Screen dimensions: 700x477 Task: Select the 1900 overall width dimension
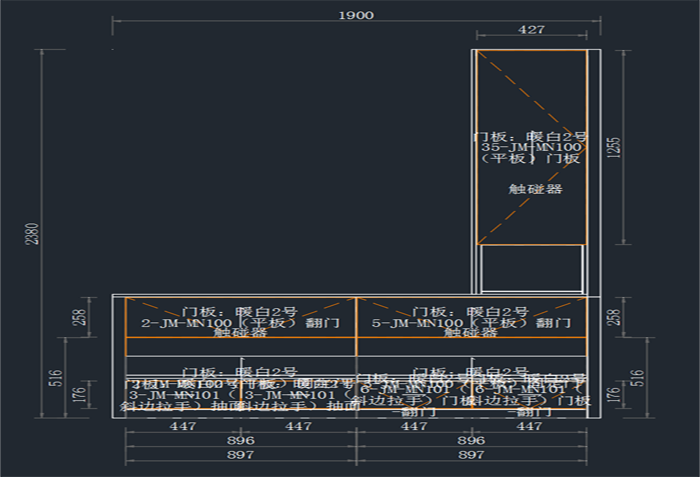[x=356, y=15]
